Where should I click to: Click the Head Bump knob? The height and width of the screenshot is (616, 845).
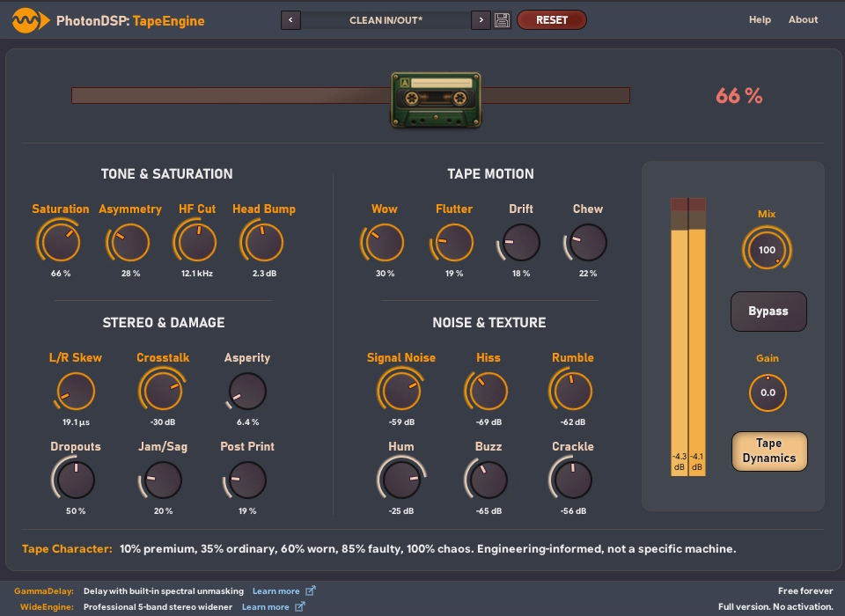pyautogui.click(x=263, y=243)
